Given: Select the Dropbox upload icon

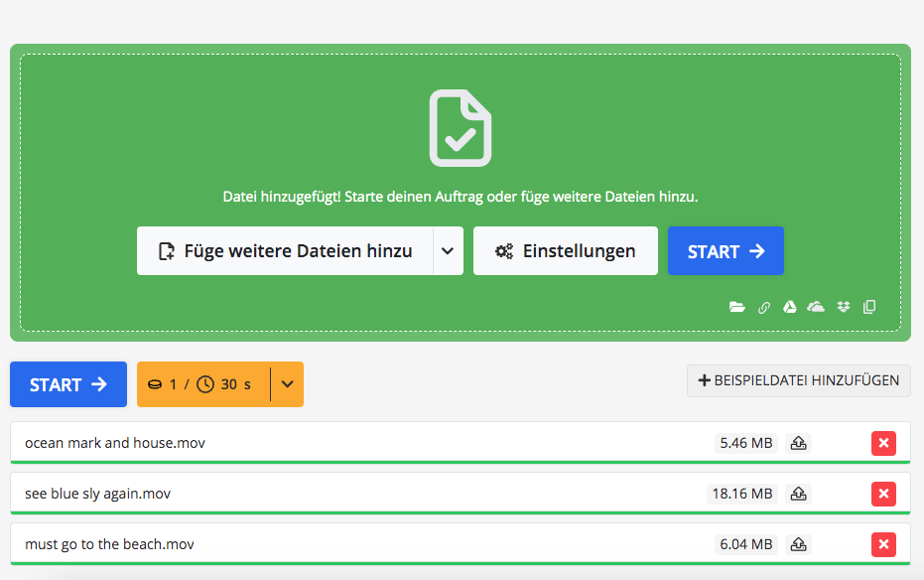Looking at the screenshot, I should coord(844,307).
